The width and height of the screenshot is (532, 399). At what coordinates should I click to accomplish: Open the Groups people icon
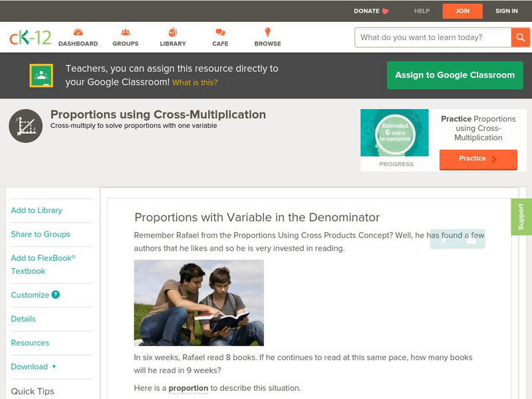coord(126,32)
